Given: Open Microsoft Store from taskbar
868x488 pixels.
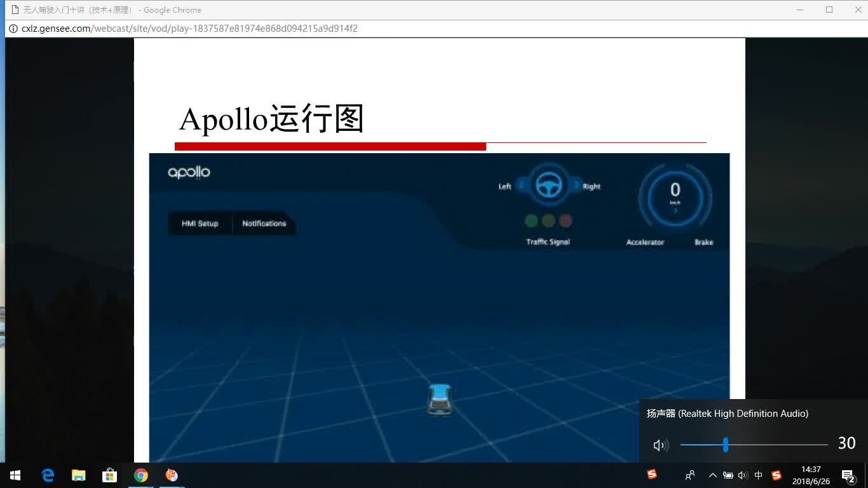Looking at the screenshot, I should (109, 475).
